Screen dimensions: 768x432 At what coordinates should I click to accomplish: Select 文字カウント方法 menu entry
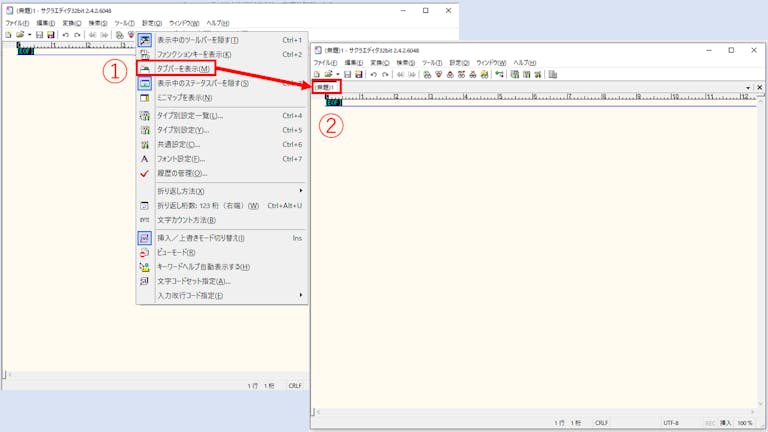pos(222,220)
